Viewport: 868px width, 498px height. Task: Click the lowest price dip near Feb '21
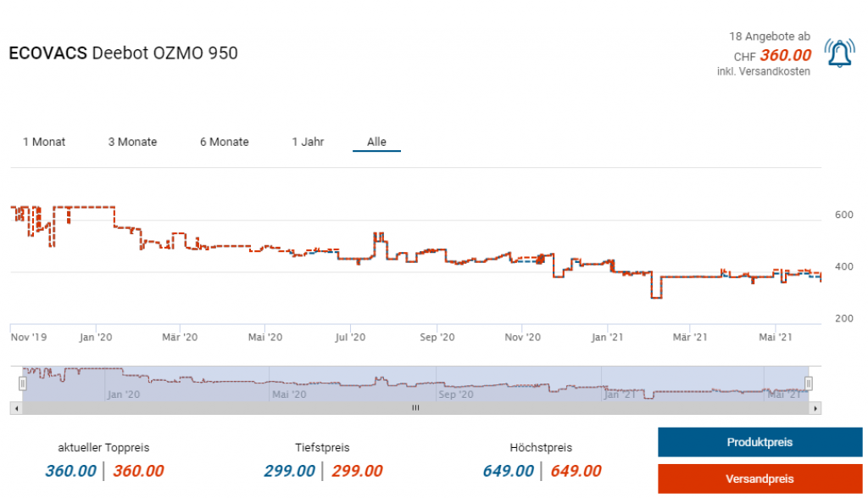[655, 297]
